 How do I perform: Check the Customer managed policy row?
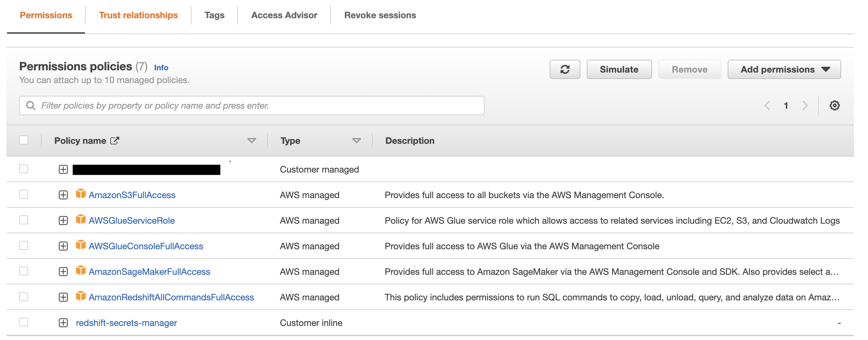(24, 168)
